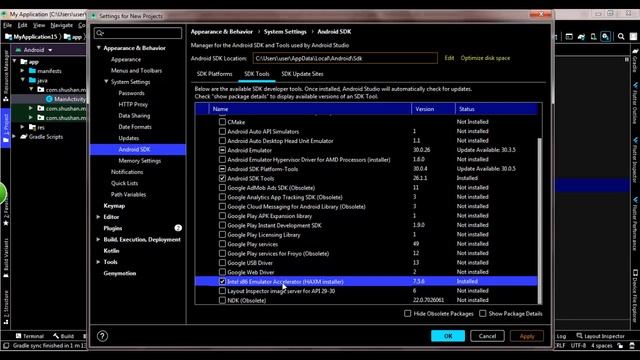Click the Apply button
This screenshot has height=360, width=640.
tap(527, 336)
